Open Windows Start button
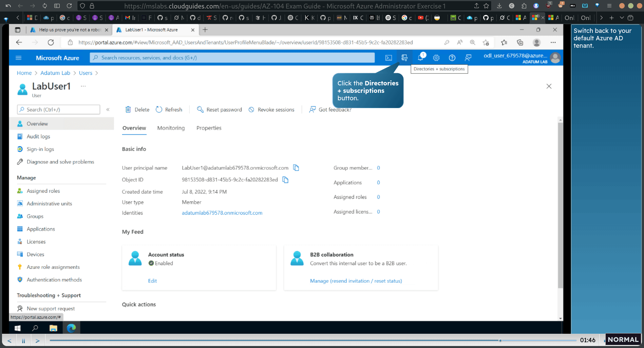This screenshot has height=348, width=644. point(17,328)
